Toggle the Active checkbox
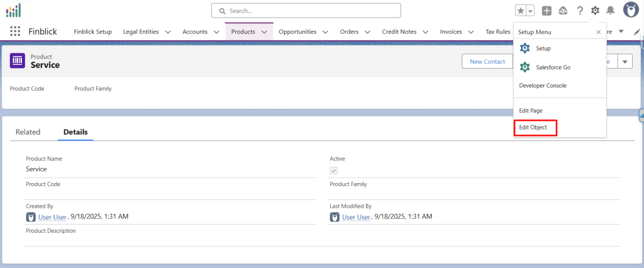This screenshot has width=644, height=268. pos(334,170)
